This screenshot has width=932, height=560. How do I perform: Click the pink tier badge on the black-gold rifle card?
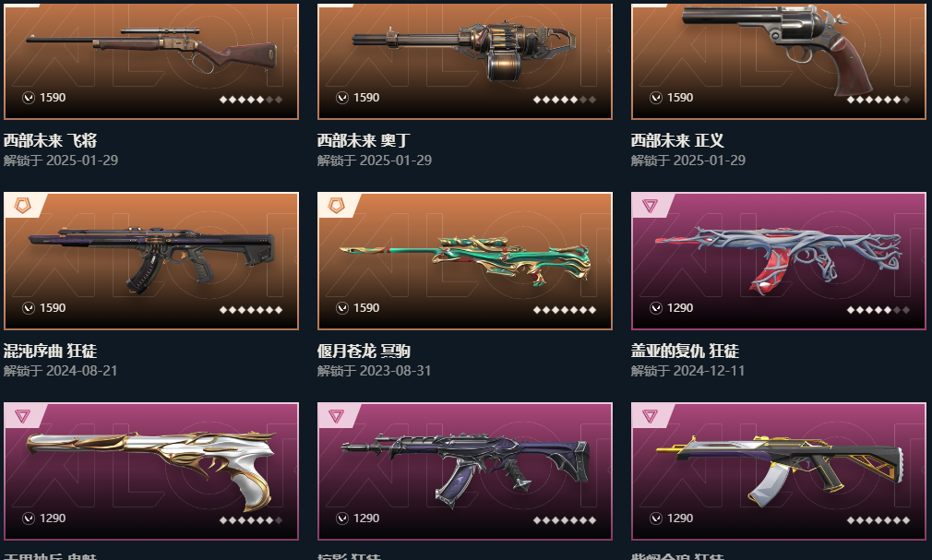(650, 415)
